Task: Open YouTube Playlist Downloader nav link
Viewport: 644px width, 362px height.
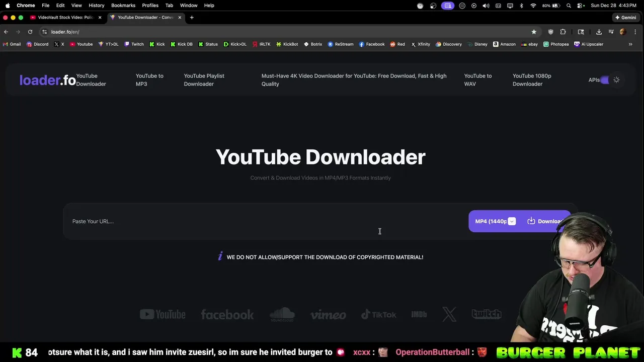Action: point(204,80)
